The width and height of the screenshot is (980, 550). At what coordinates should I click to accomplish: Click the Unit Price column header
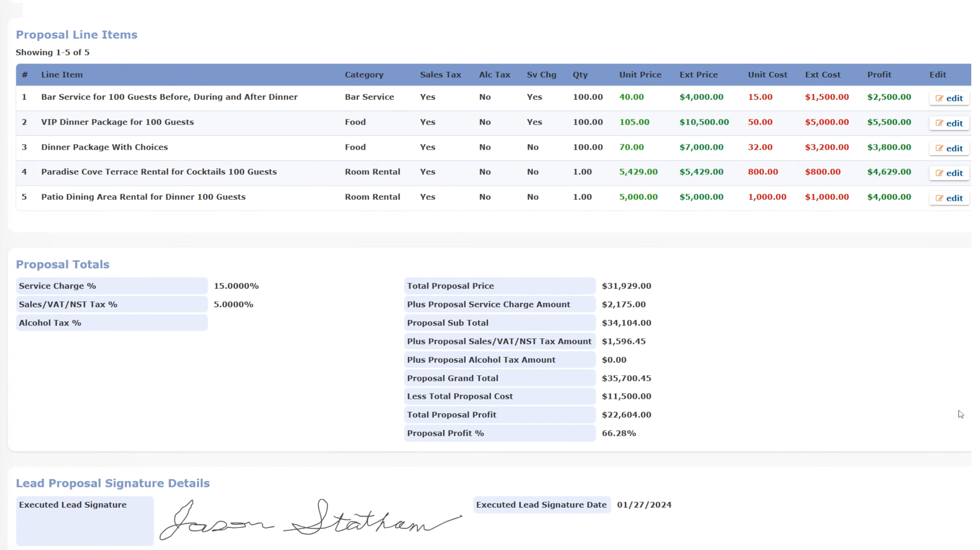(x=639, y=75)
